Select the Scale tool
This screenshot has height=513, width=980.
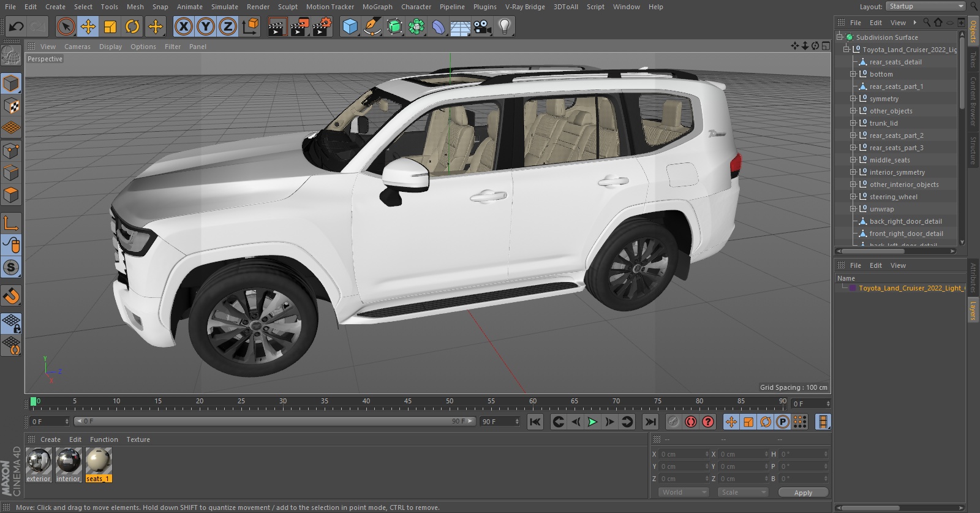point(110,26)
